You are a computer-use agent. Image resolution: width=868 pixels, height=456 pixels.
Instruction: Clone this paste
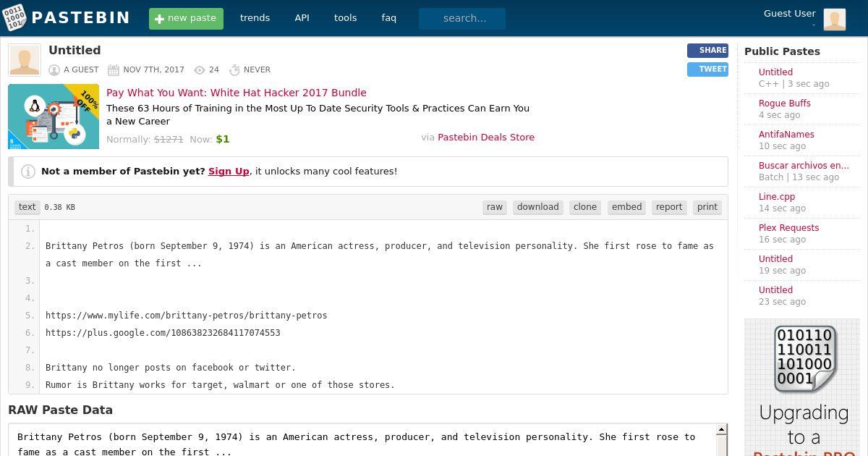coord(585,207)
